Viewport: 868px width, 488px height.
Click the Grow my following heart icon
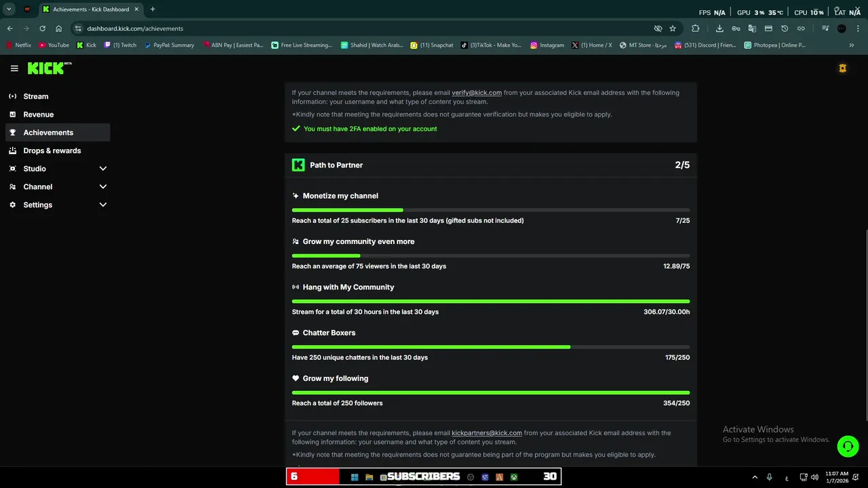296,378
